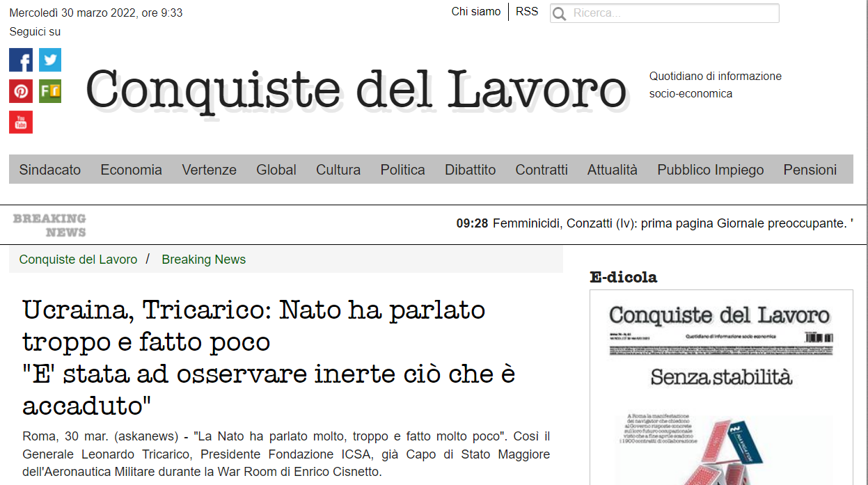Open the Facebook social icon
Screen dimensions: 868x485
pos(21,60)
